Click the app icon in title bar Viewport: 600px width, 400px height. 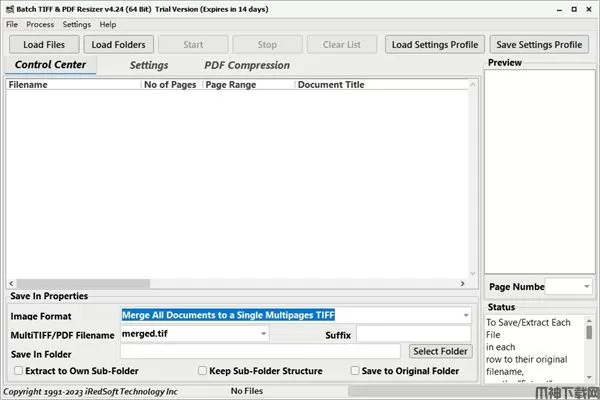click(10, 9)
